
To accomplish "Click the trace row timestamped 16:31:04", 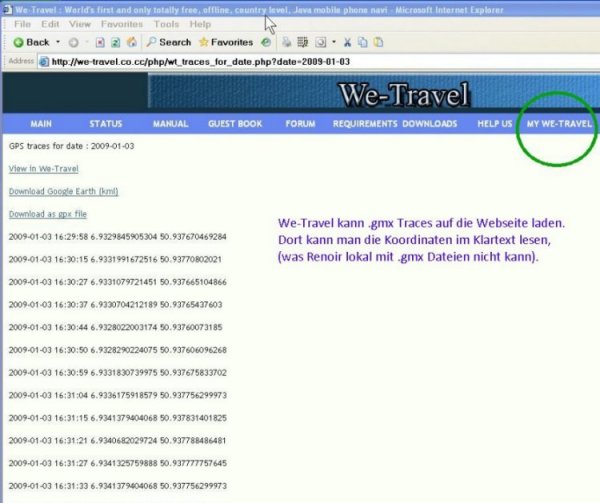I will (118, 395).
